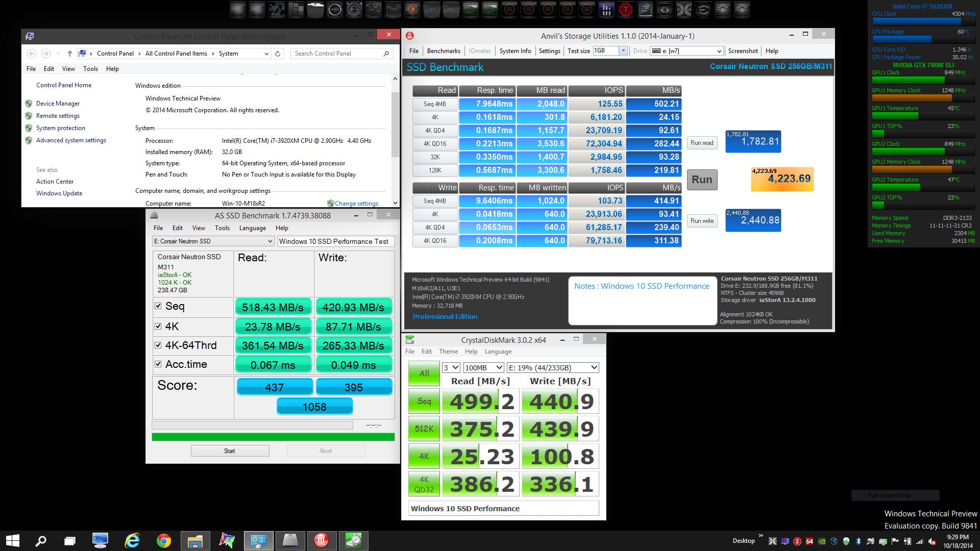Open Benchmarks menu in Anvil's
This screenshot has width=980, height=551.
[444, 51]
